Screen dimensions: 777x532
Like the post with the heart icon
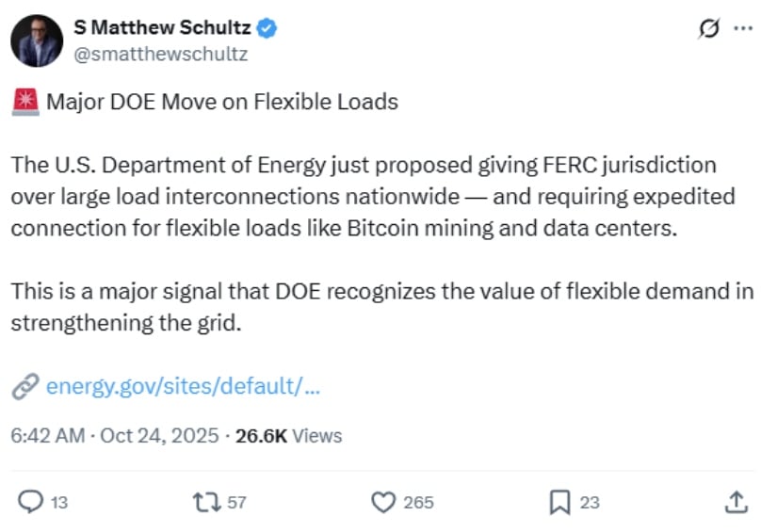tap(382, 503)
